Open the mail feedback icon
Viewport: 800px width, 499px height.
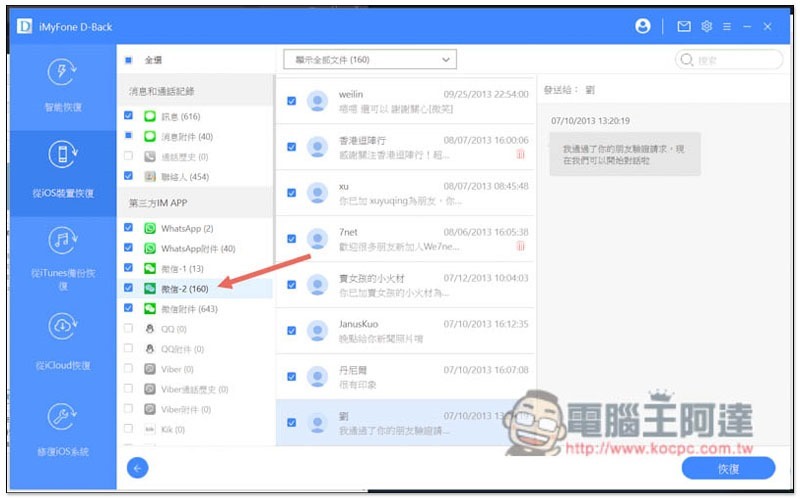click(x=683, y=27)
